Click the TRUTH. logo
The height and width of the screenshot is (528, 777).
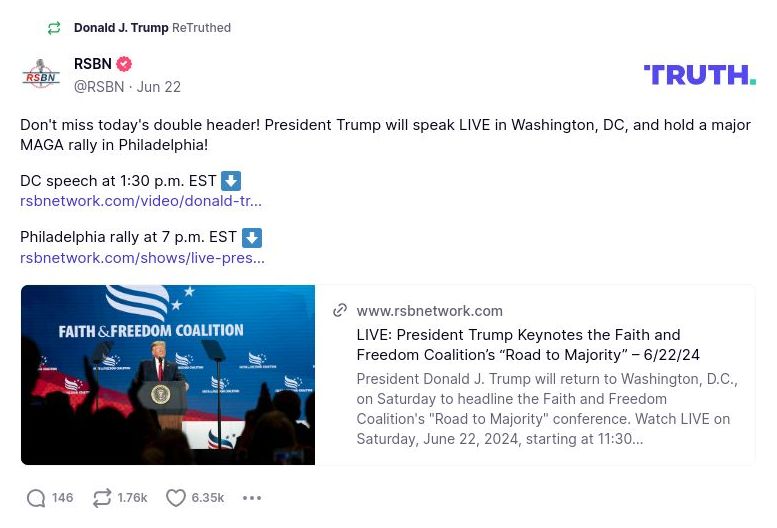coord(699,75)
